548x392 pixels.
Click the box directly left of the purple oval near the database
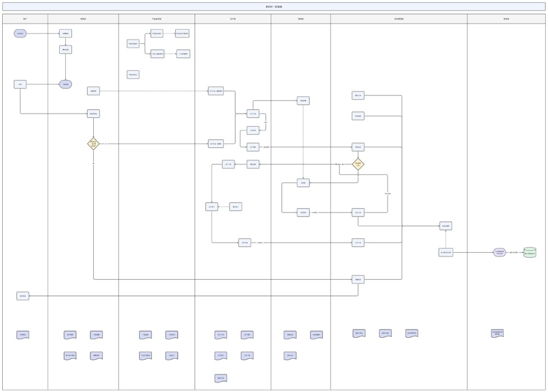446,252
